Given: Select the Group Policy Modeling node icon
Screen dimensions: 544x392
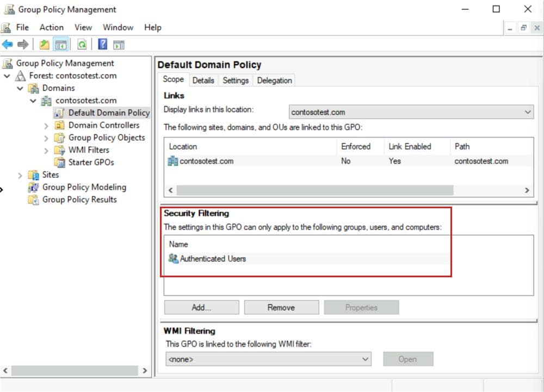Looking at the screenshot, I should pos(34,187).
